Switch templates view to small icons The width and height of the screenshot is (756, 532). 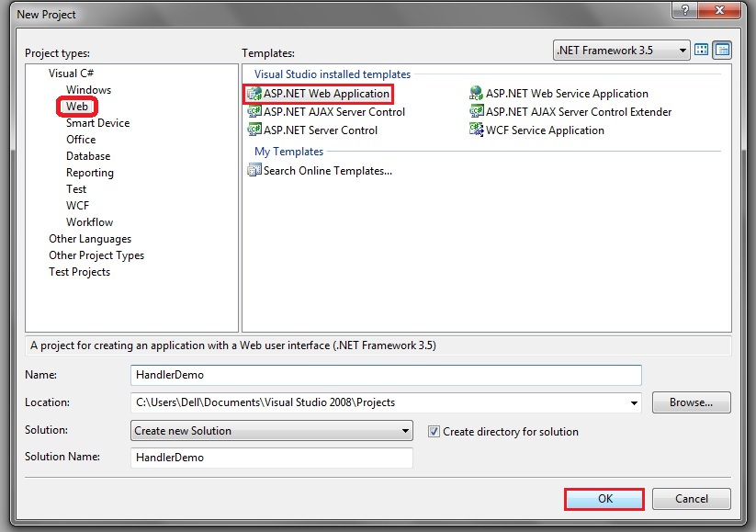tap(722, 50)
